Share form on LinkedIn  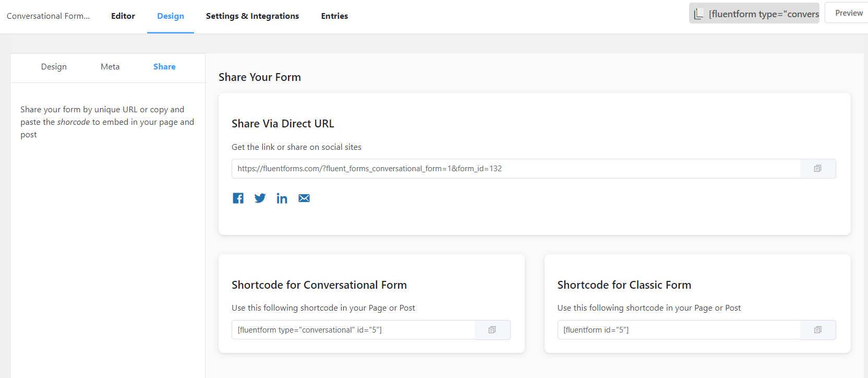click(282, 198)
